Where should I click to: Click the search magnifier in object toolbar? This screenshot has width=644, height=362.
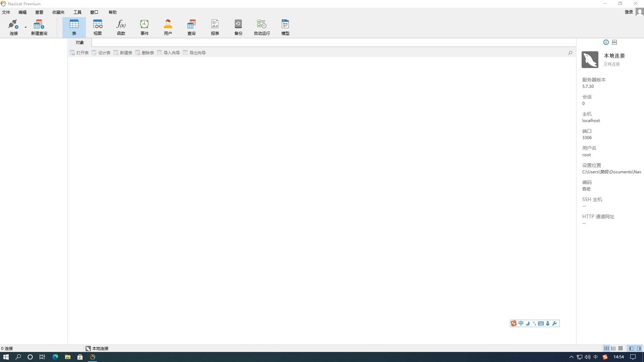click(x=570, y=53)
